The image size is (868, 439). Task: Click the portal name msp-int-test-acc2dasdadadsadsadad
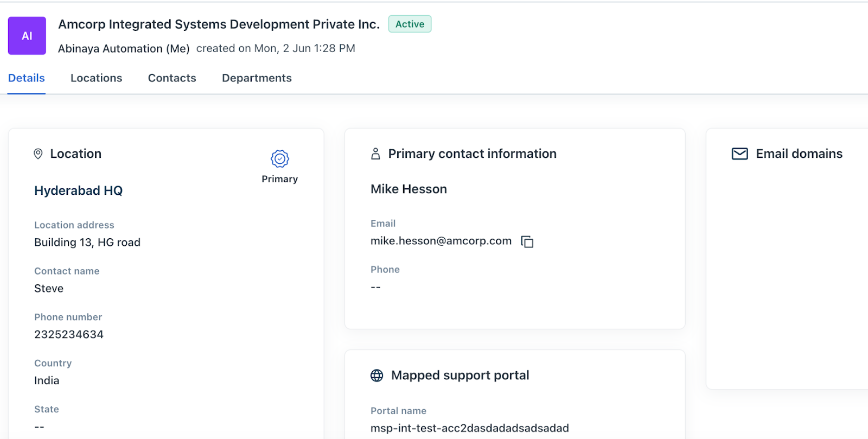pyautogui.click(x=470, y=428)
